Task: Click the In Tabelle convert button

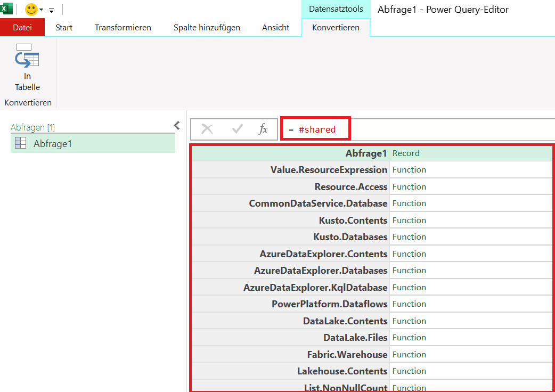Action: [27, 67]
